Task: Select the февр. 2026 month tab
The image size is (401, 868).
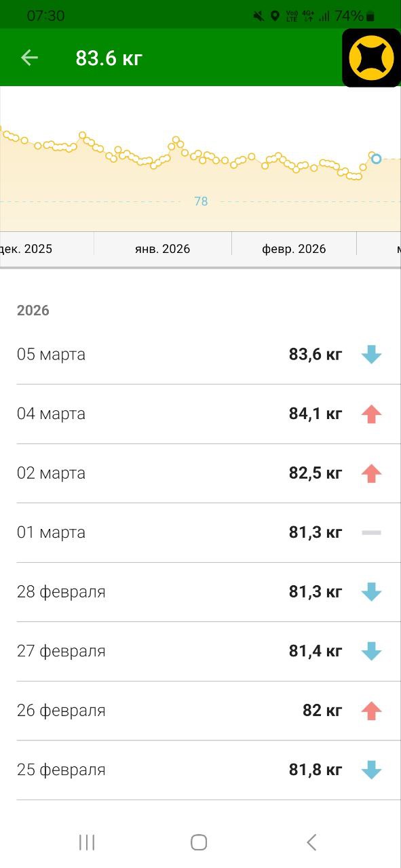Action: (294, 249)
